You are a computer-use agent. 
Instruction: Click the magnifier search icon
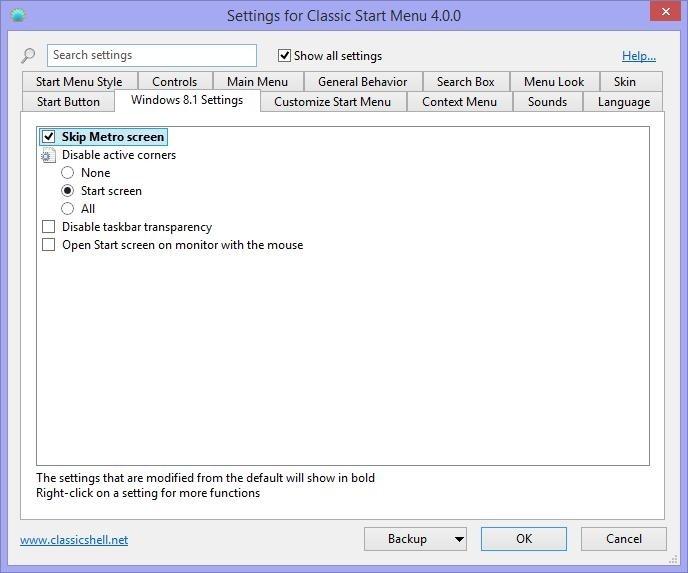[28, 55]
